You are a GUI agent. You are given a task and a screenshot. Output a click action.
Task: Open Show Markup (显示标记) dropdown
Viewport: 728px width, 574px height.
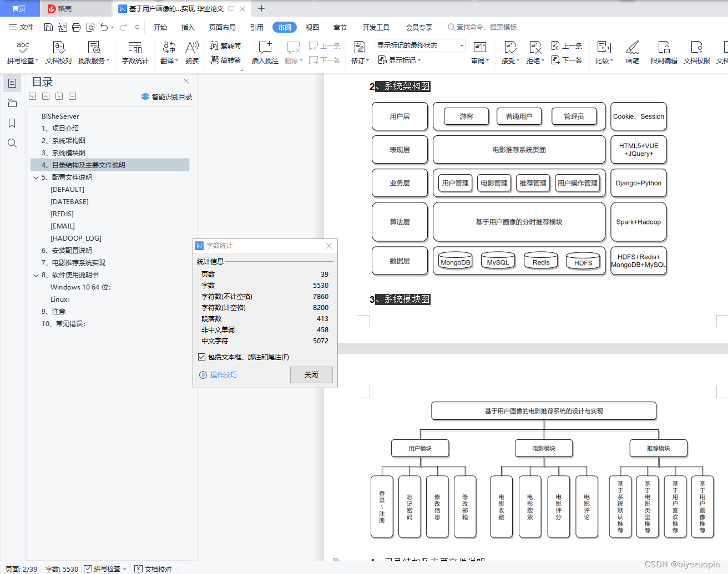coord(400,60)
